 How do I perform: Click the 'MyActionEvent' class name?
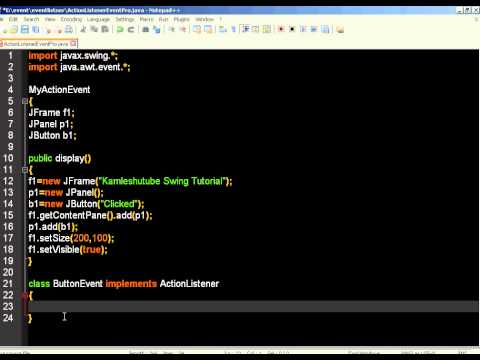click(x=59, y=90)
